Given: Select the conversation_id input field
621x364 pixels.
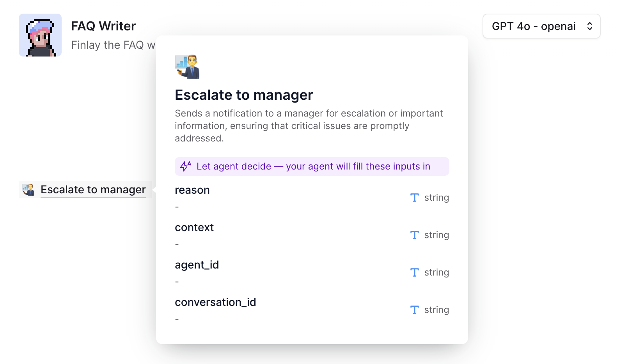Looking at the screenshot, I should [x=312, y=310].
